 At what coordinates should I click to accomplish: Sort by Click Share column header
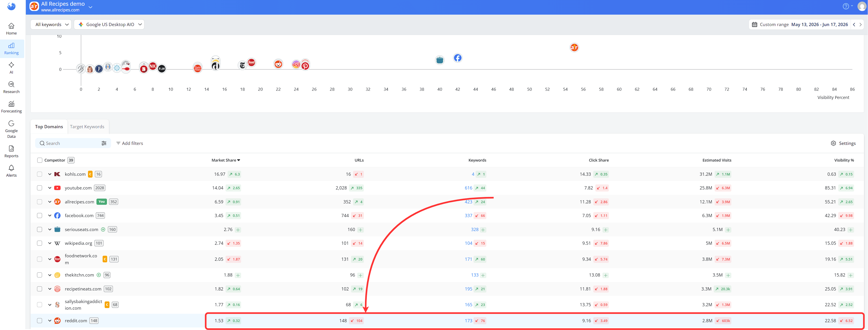[598, 160]
